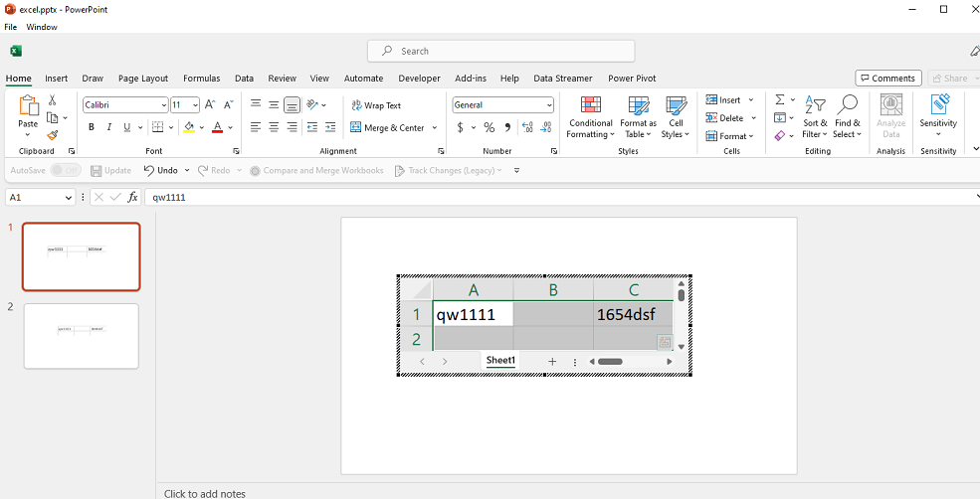
Task: Increase indent in cell
Action: click(330, 127)
